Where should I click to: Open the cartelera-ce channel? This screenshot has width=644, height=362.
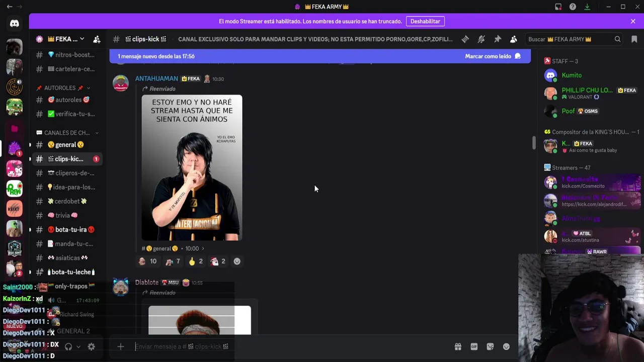tap(66, 69)
